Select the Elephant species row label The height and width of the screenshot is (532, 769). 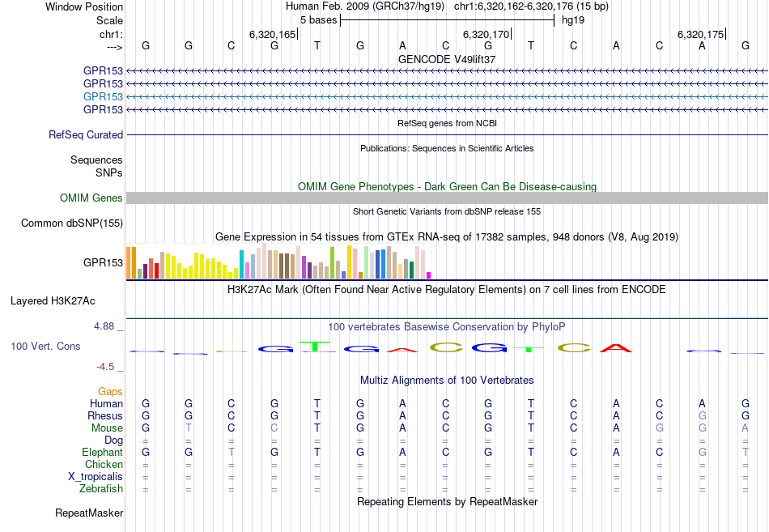click(x=103, y=452)
